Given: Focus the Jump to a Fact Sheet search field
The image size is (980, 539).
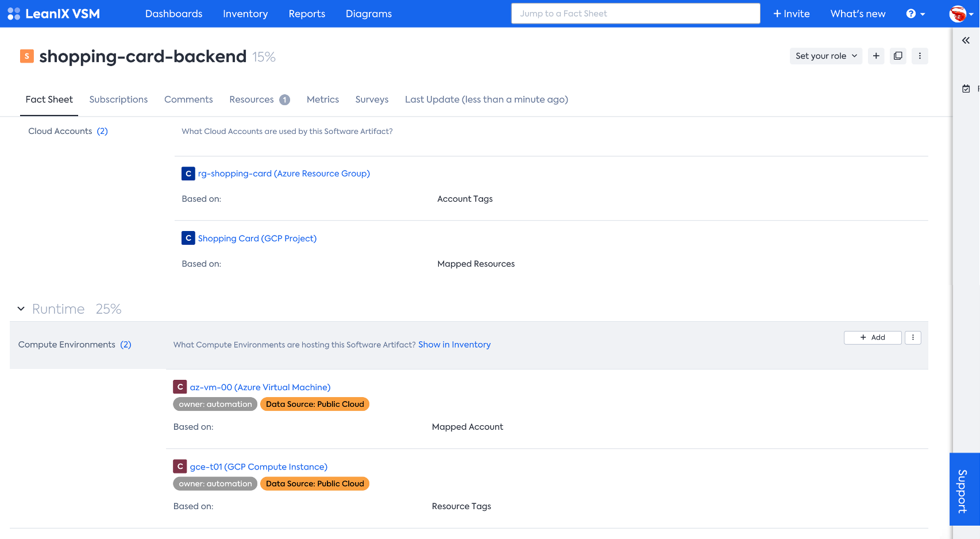Looking at the screenshot, I should pos(635,14).
